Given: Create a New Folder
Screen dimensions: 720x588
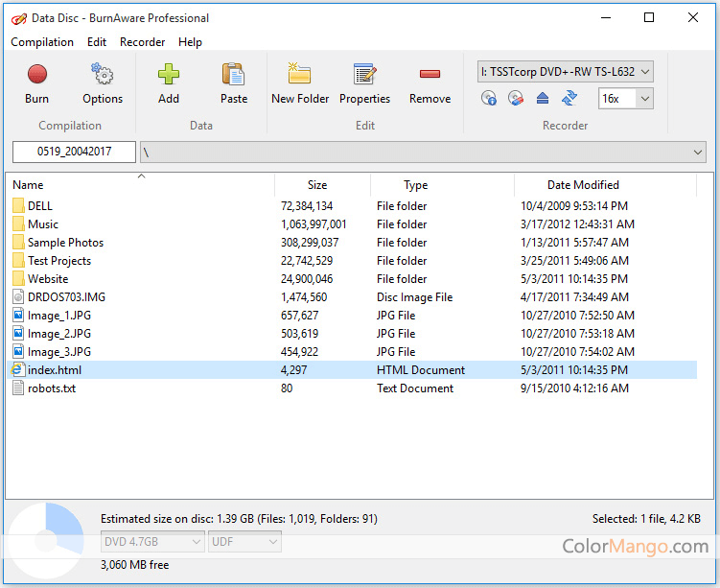Looking at the screenshot, I should (300, 83).
